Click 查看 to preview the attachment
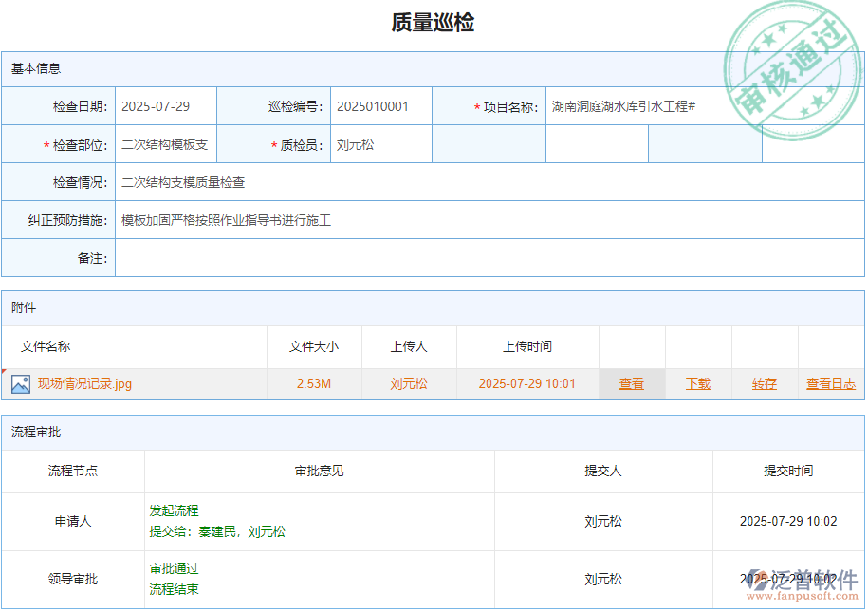The height and width of the screenshot is (611, 868). 632,383
